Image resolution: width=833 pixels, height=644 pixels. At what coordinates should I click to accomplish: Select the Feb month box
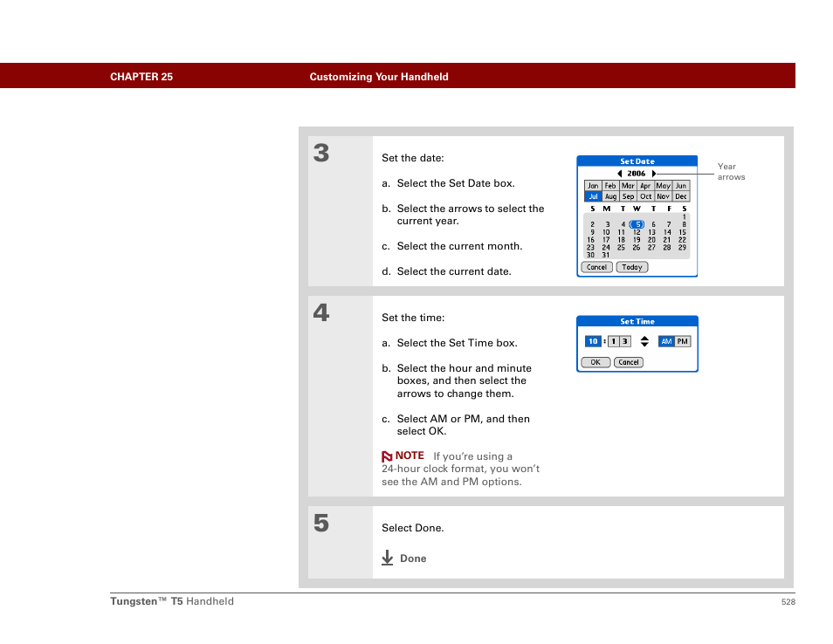click(610, 186)
